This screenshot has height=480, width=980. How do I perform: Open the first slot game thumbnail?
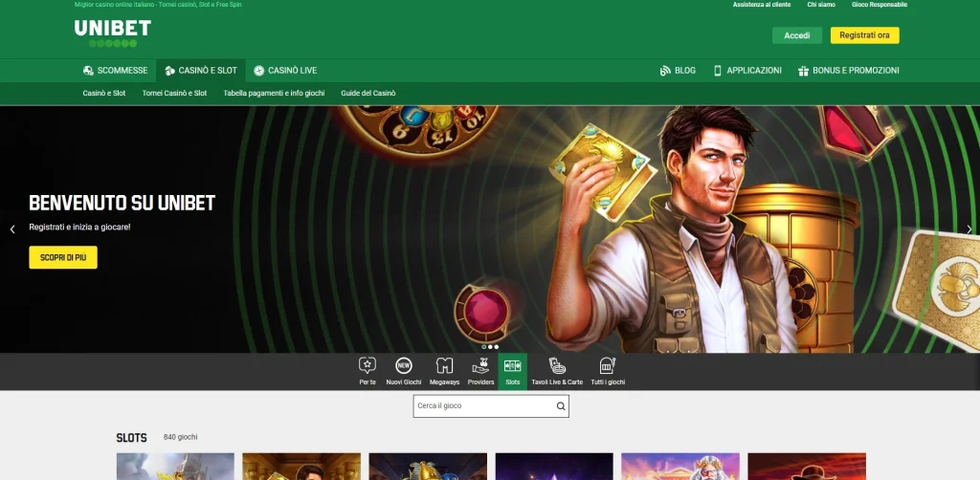(x=176, y=467)
